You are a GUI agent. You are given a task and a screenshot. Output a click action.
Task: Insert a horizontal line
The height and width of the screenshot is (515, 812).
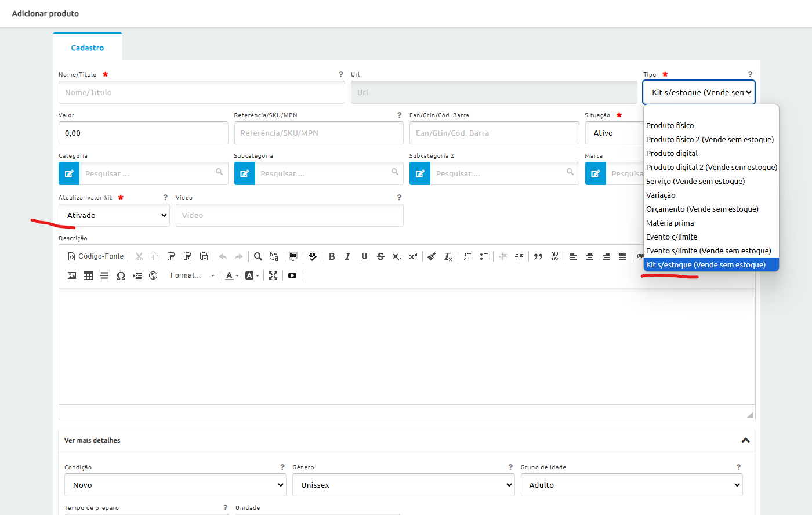click(x=104, y=275)
